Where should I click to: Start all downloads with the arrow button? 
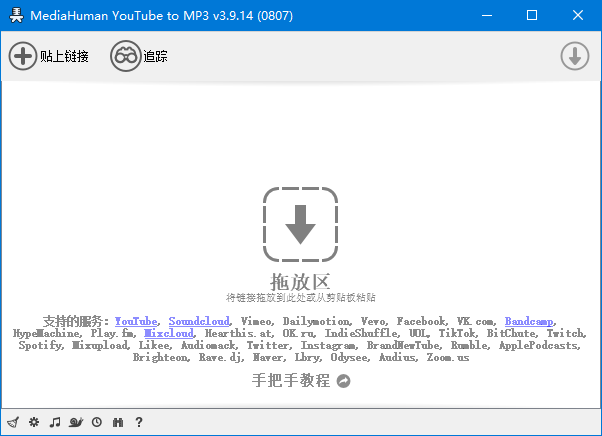point(574,56)
